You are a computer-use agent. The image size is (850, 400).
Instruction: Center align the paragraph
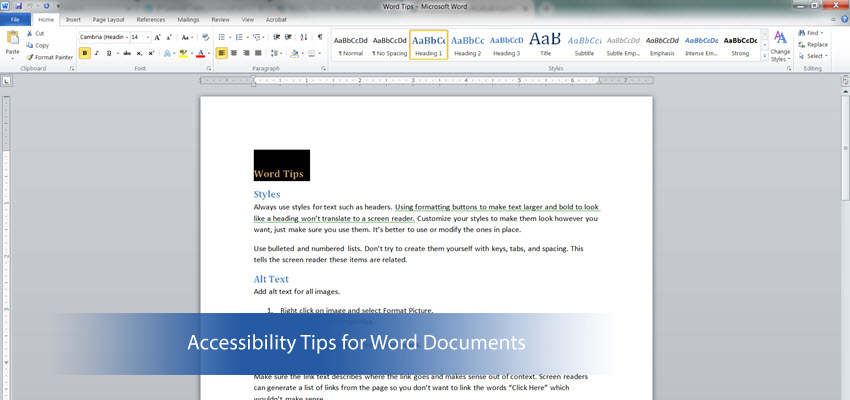pos(234,53)
